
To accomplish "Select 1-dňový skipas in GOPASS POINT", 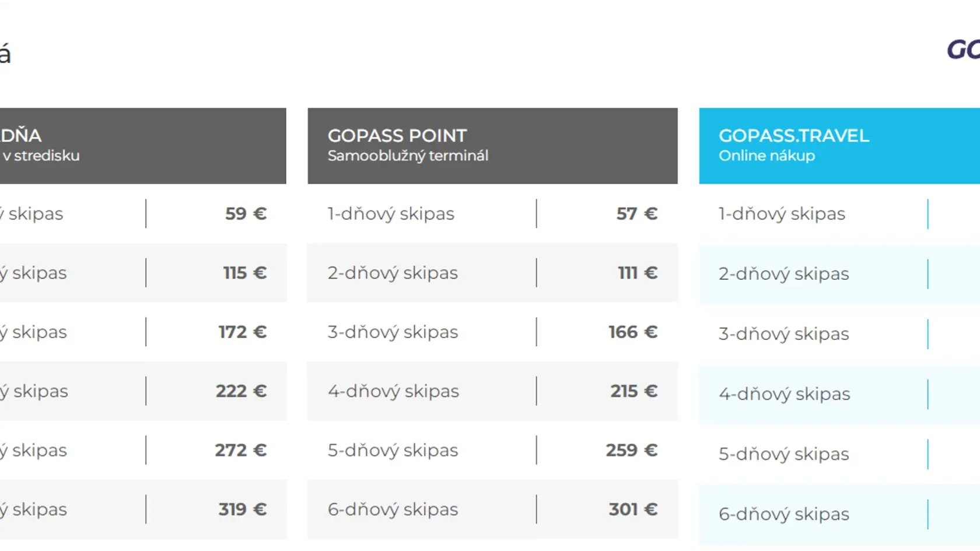I will (x=391, y=214).
